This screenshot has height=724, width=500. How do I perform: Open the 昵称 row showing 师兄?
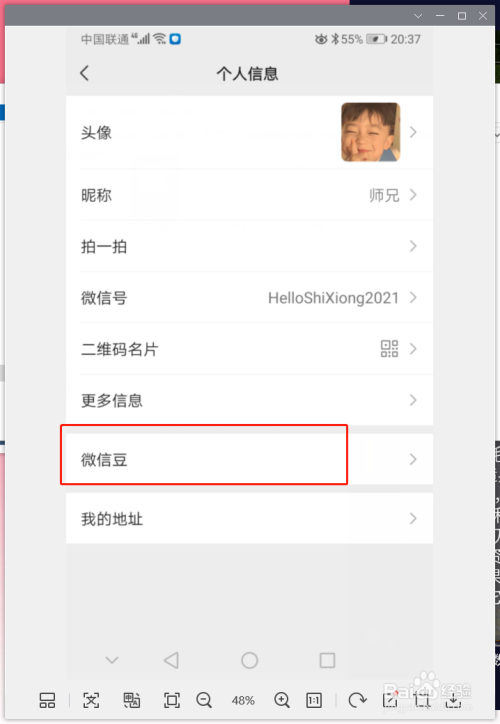249,195
